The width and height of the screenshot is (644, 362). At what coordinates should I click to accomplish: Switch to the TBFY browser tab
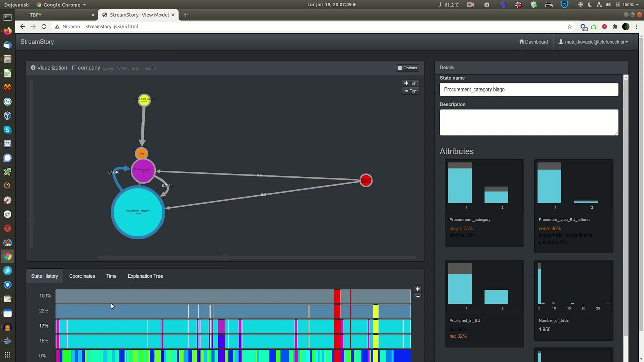[56, 15]
